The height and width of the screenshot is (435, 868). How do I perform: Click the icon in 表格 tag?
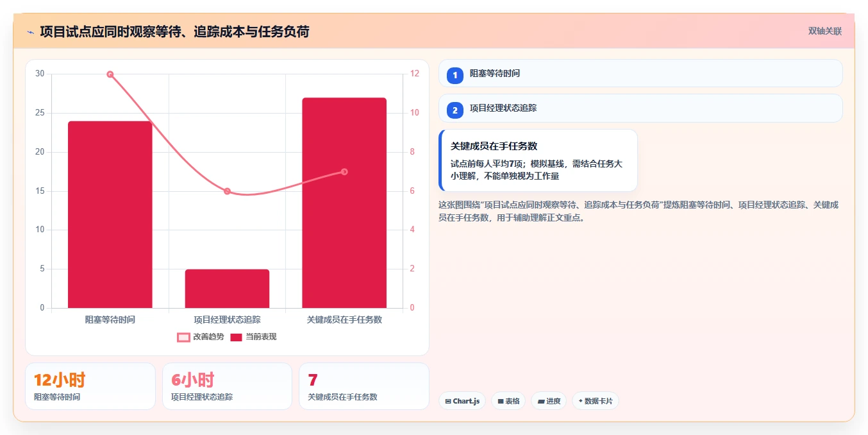coord(501,401)
